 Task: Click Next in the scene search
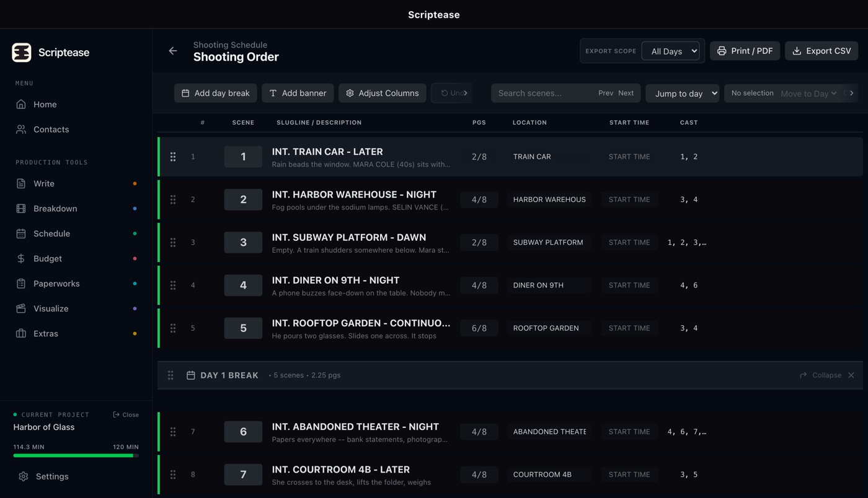pos(626,93)
